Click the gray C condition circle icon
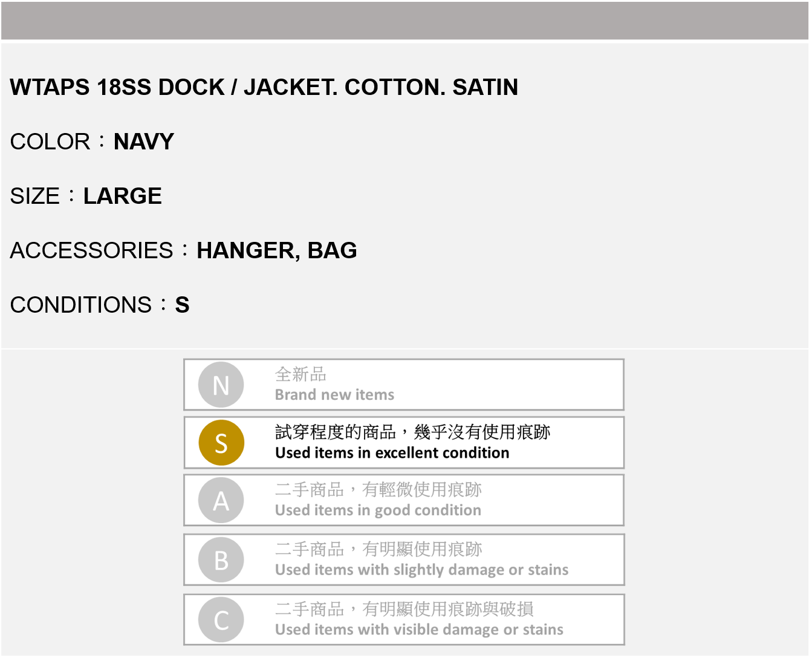This screenshot has height=658, width=812. click(x=221, y=620)
